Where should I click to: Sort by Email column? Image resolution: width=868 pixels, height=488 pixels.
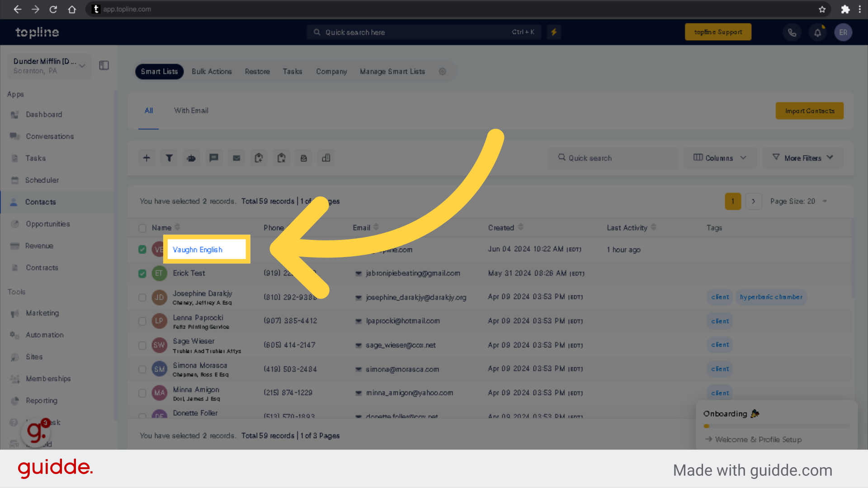(x=376, y=227)
